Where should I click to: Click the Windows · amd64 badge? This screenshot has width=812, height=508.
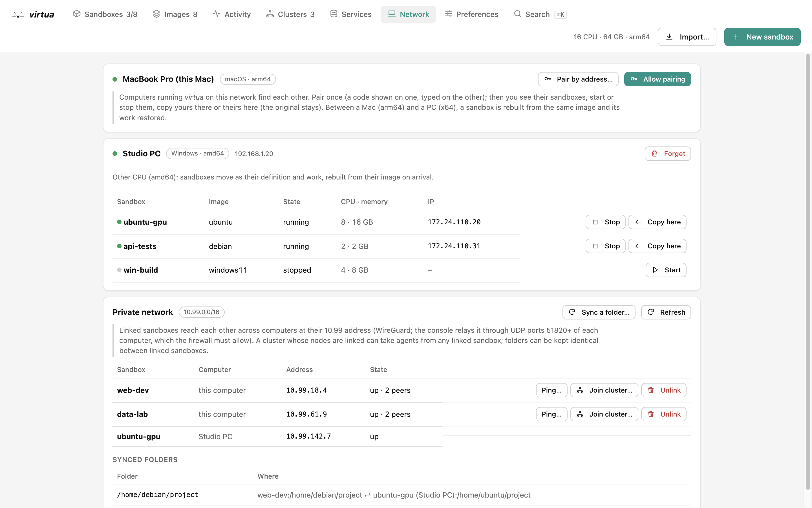pos(198,154)
